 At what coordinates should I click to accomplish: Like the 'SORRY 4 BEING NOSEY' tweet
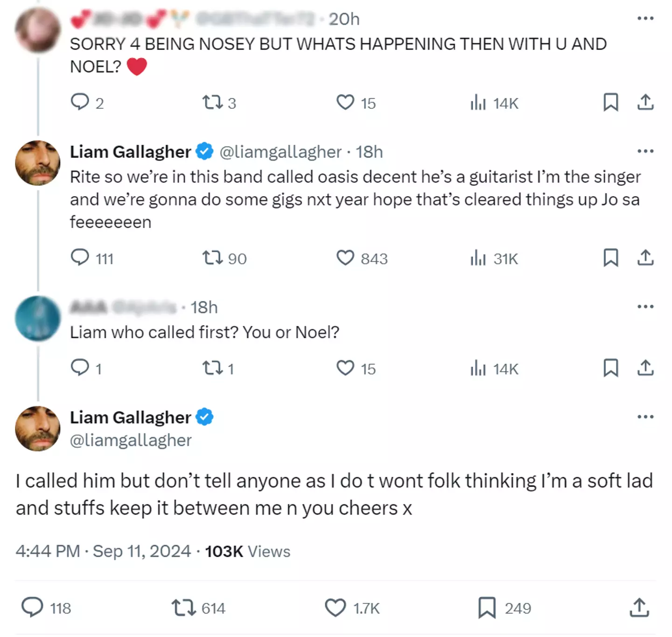[x=345, y=103]
